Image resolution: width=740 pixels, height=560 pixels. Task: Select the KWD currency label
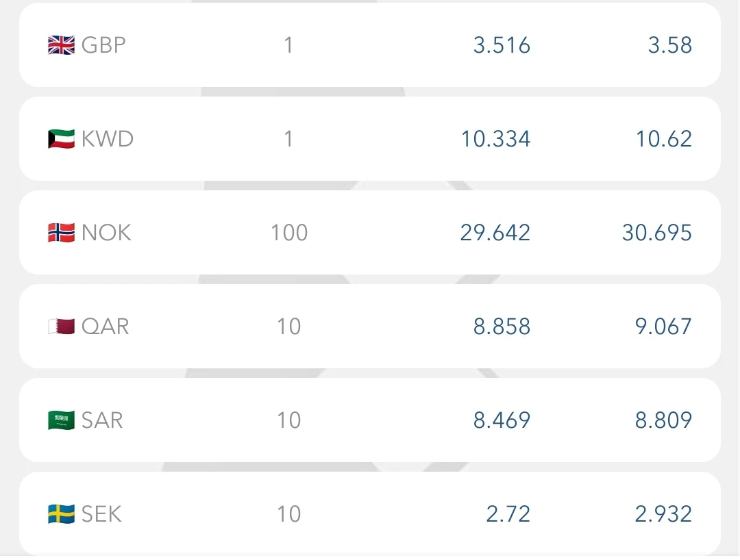[x=108, y=140]
